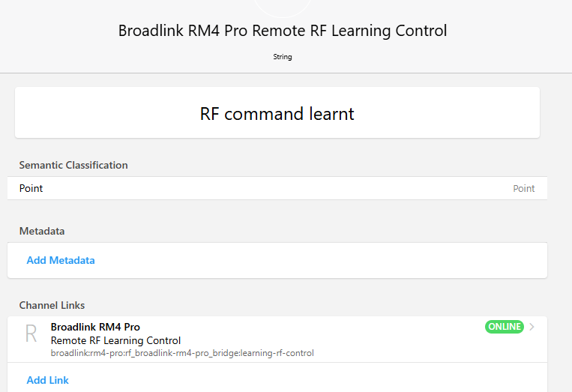Viewport: 572px width, 392px height.
Task: Click the Channel Links section header
Action: (52, 305)
